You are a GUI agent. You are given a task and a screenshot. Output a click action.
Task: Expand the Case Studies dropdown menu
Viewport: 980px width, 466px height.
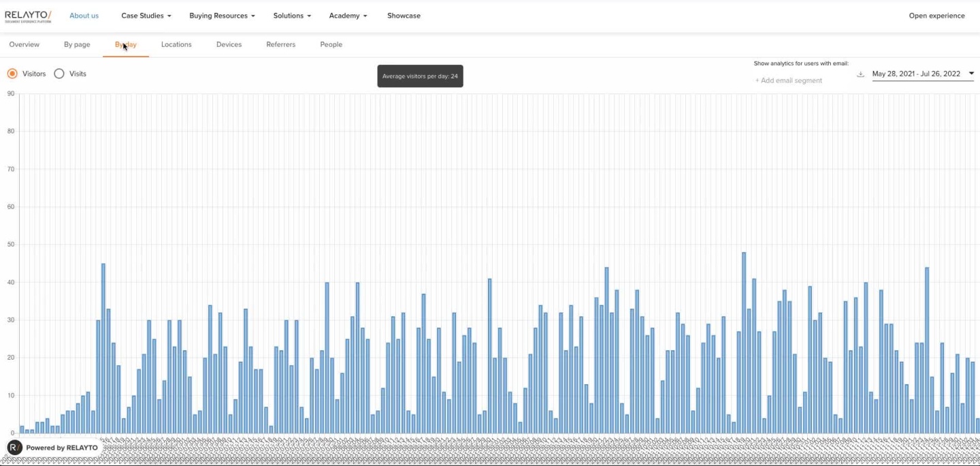click(x=146, y=16)
